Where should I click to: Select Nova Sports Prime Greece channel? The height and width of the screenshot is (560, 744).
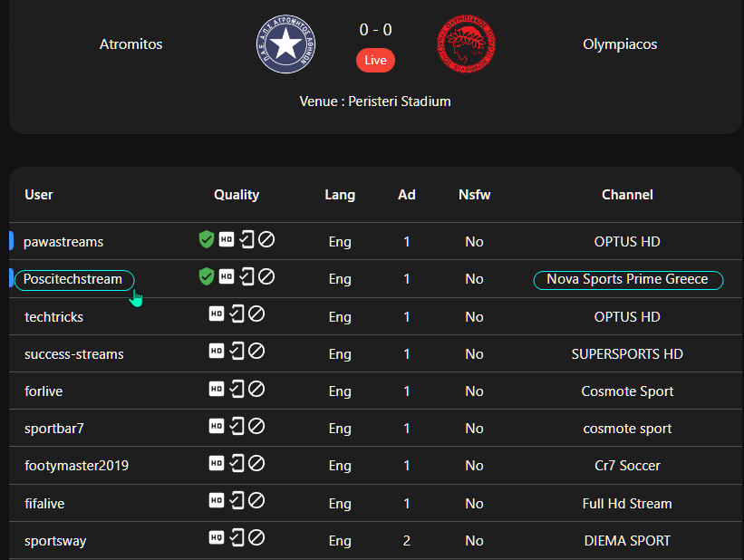[x=627, y=279]
